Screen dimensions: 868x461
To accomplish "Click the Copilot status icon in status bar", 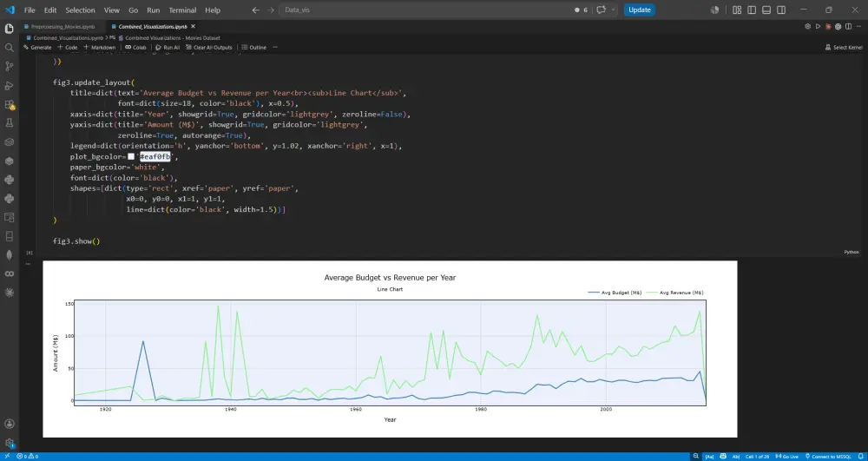I will pyautogui.click(x=724, y=457).
